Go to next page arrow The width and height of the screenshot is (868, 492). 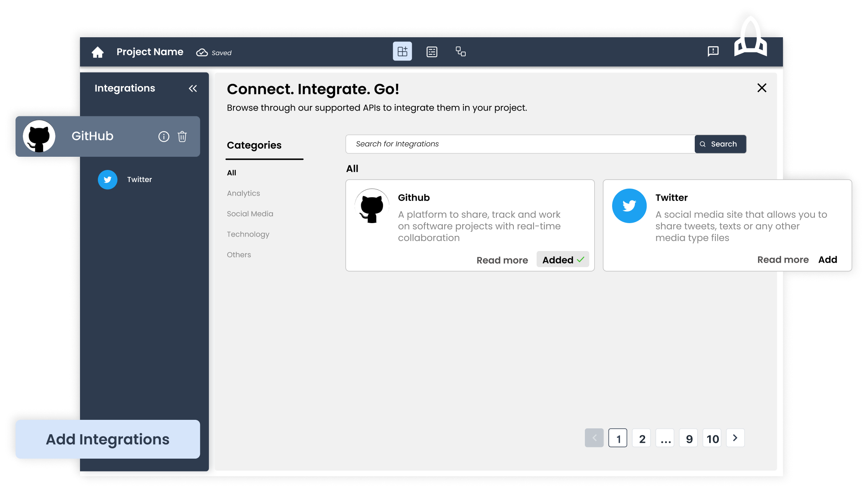click(735, 438)
